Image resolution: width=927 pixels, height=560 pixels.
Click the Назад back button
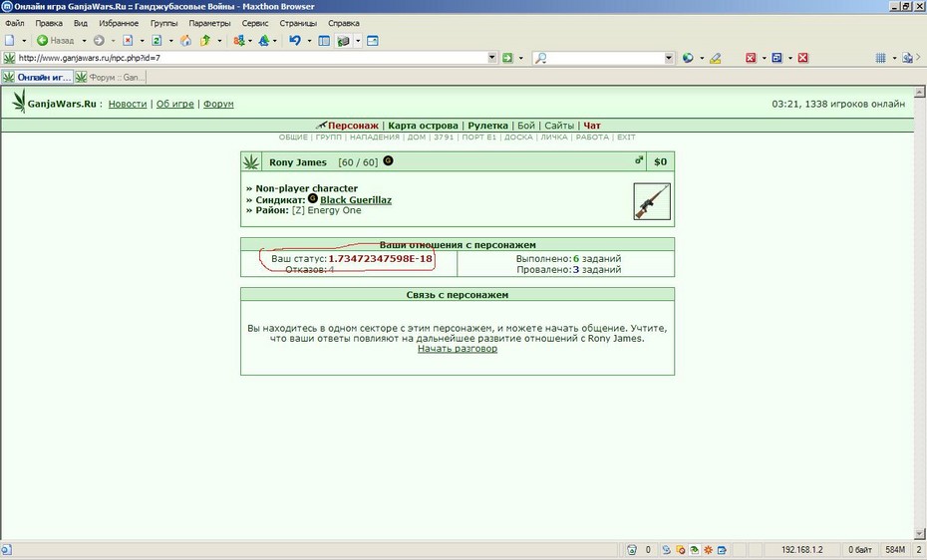(56, 40)
